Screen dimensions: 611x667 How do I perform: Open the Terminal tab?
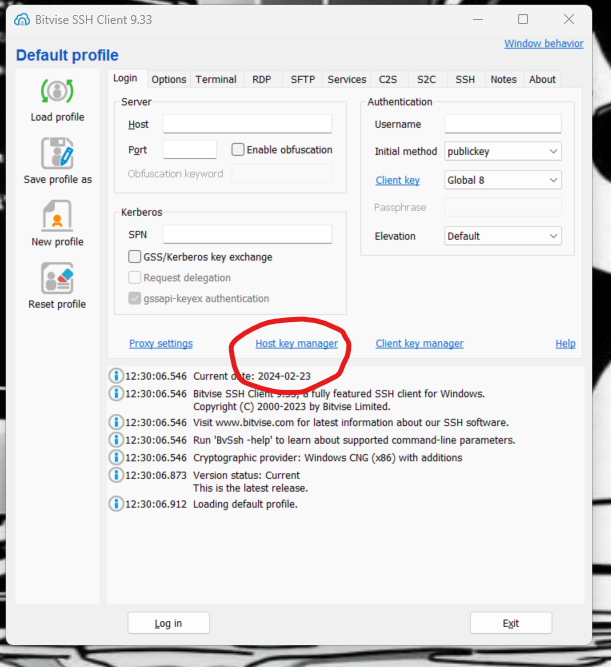pos(216,80)
